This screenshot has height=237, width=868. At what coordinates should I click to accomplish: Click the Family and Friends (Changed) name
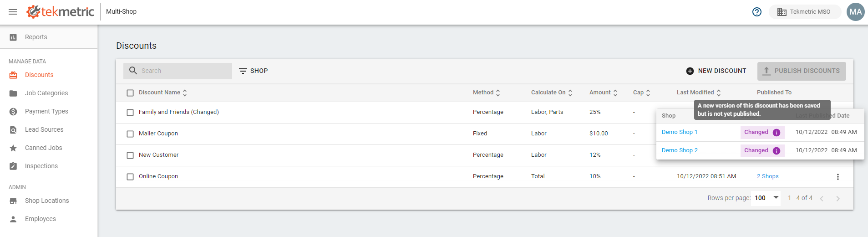pos(179,112)
